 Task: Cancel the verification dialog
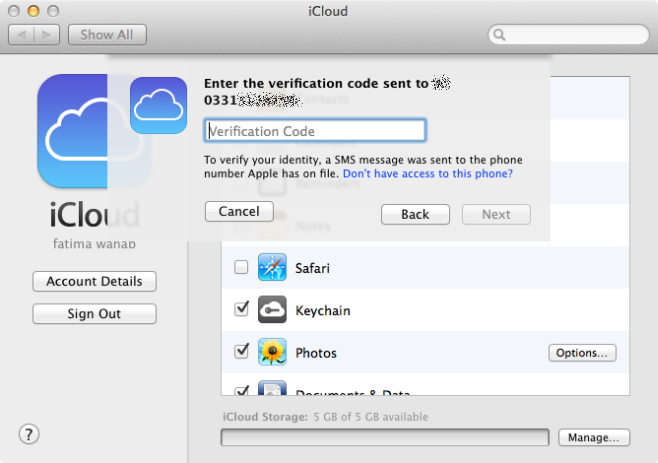coord(239,212)
